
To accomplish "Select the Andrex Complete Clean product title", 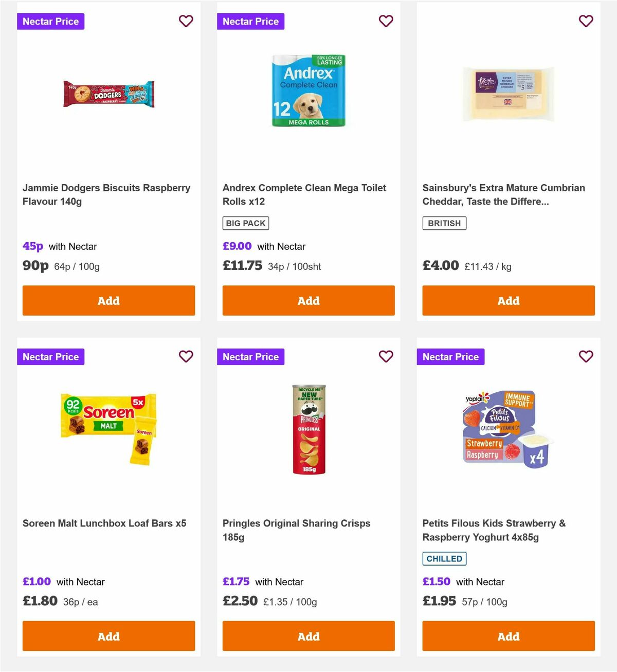I will click(x=304, y=194).
